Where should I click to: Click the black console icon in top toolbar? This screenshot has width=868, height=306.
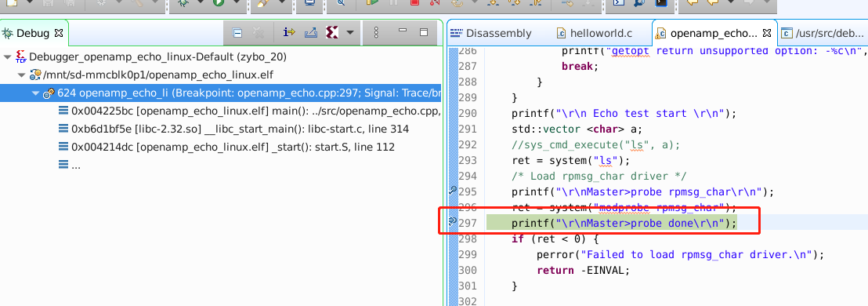coord(660,2)
